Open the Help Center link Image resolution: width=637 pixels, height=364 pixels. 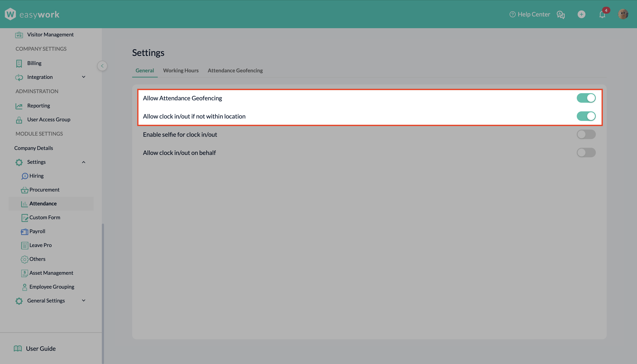point(530,14)
